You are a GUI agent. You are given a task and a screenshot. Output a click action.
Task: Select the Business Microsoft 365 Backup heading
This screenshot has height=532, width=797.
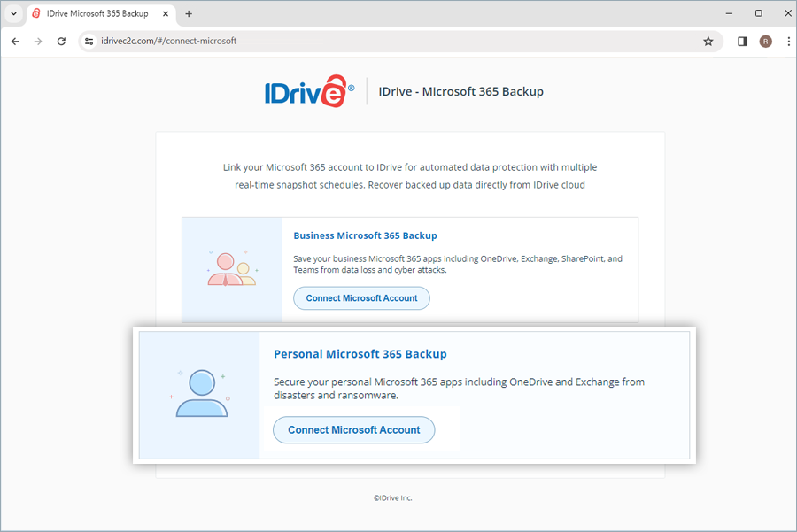coord(365,235)
